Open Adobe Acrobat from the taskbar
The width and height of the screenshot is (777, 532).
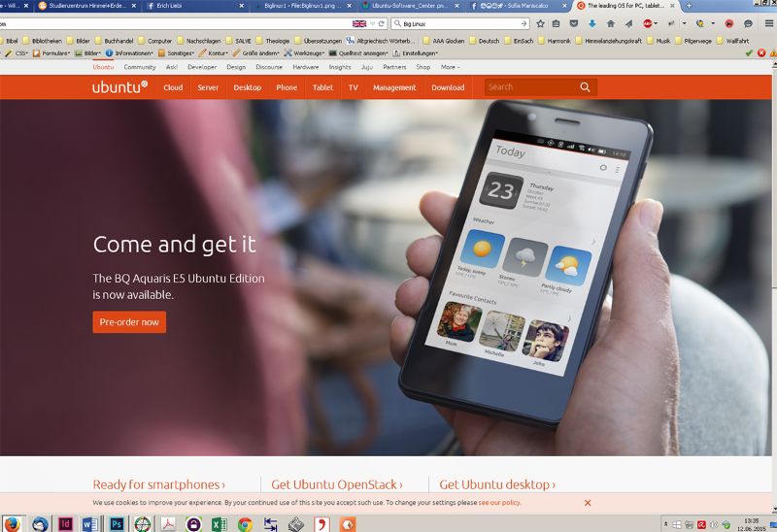click(168, 523)
